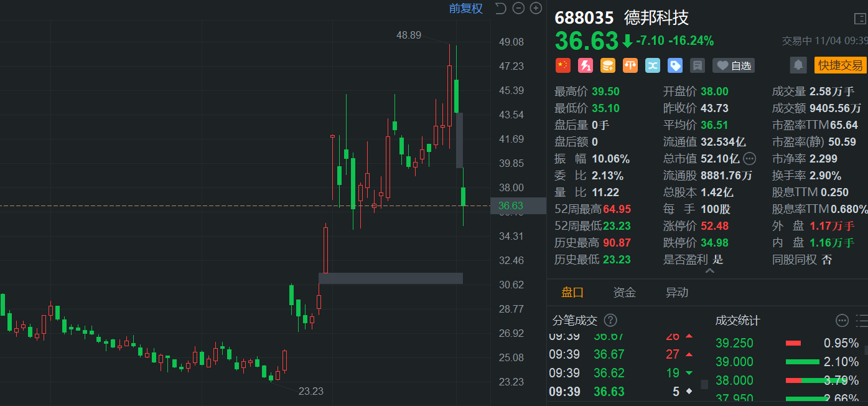Click the 最高价 39.50 value
868x406 pixels.
coord(605,92)
